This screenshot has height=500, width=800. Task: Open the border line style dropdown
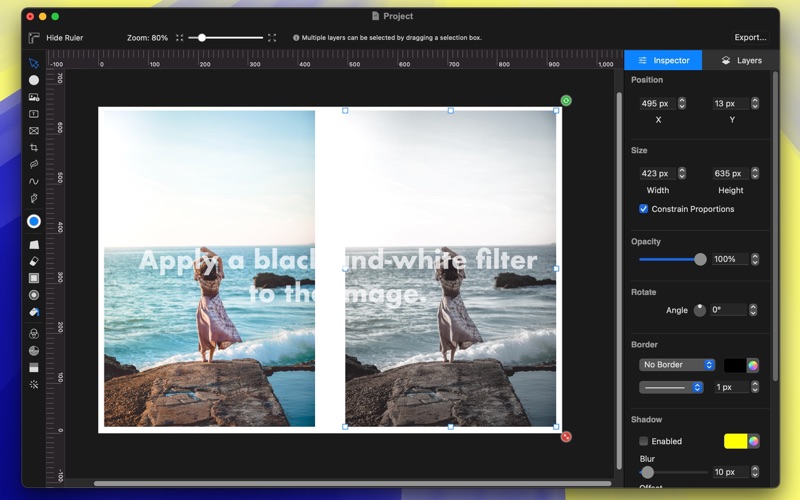coord(671,387)
